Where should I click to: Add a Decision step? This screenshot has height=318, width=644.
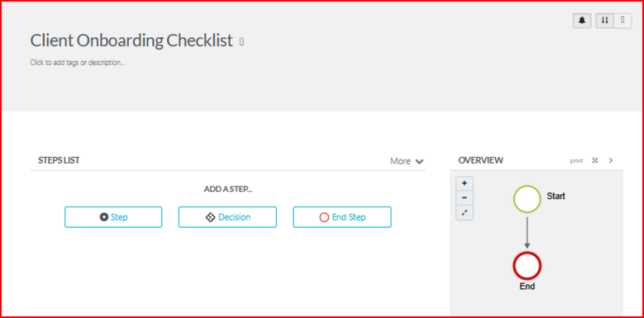tap(228, 217)
